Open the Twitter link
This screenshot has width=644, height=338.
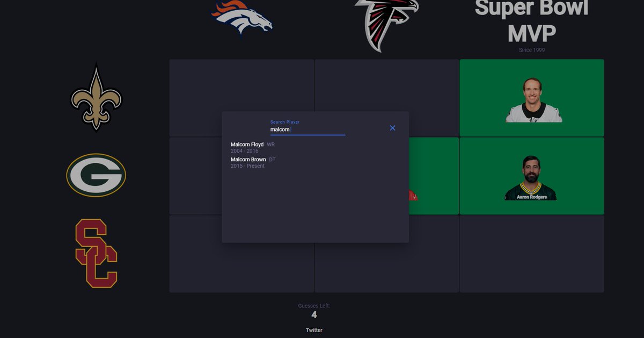pyautogui.click(x=314, y=330)
